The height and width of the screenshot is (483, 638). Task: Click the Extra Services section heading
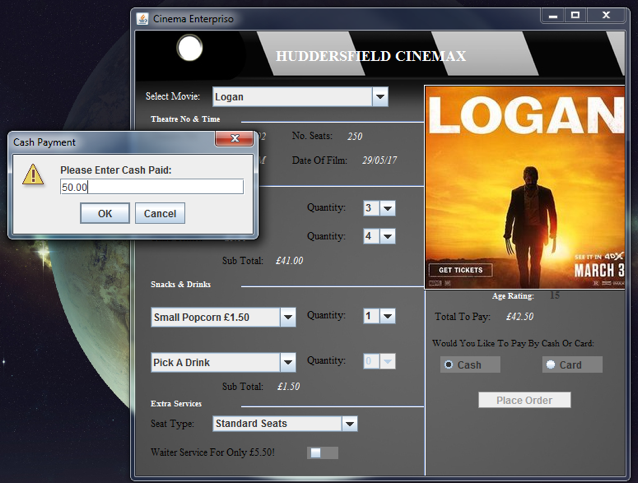coord(176,404)
